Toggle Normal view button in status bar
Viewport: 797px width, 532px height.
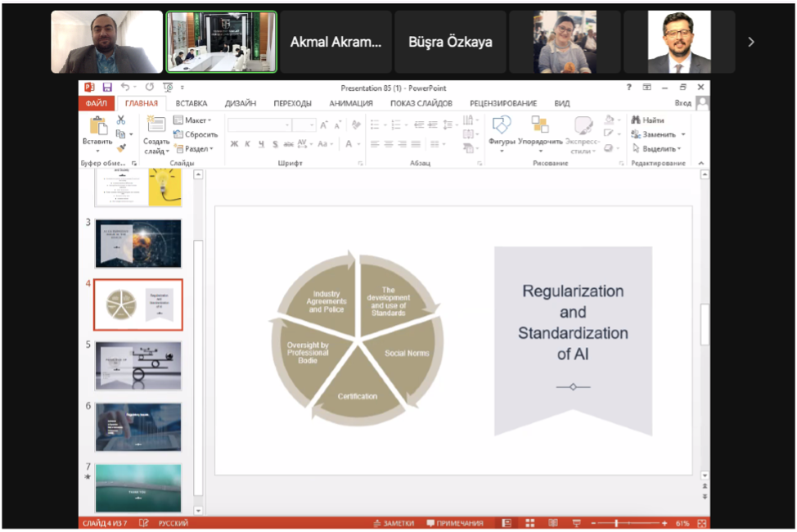[507, 523]
